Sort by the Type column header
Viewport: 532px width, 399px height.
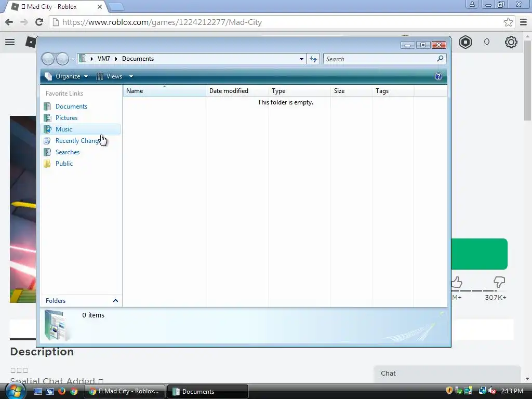click(x=299, y=91)
